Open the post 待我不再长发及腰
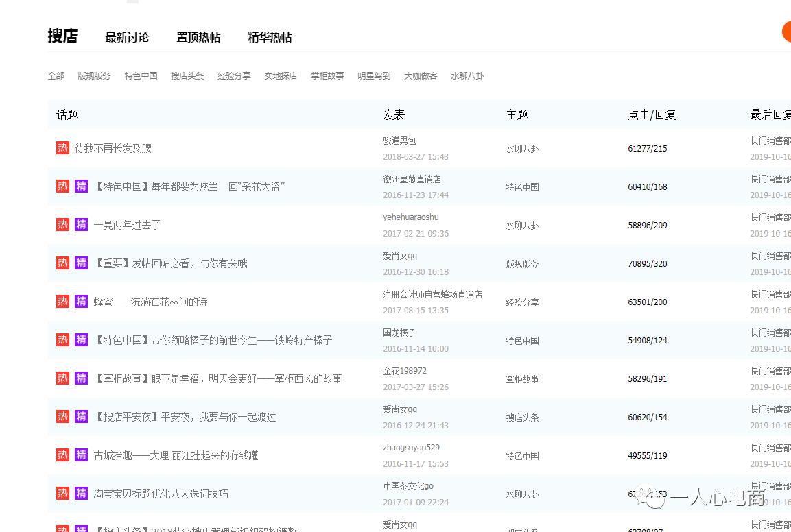 (x=113, y=148)
